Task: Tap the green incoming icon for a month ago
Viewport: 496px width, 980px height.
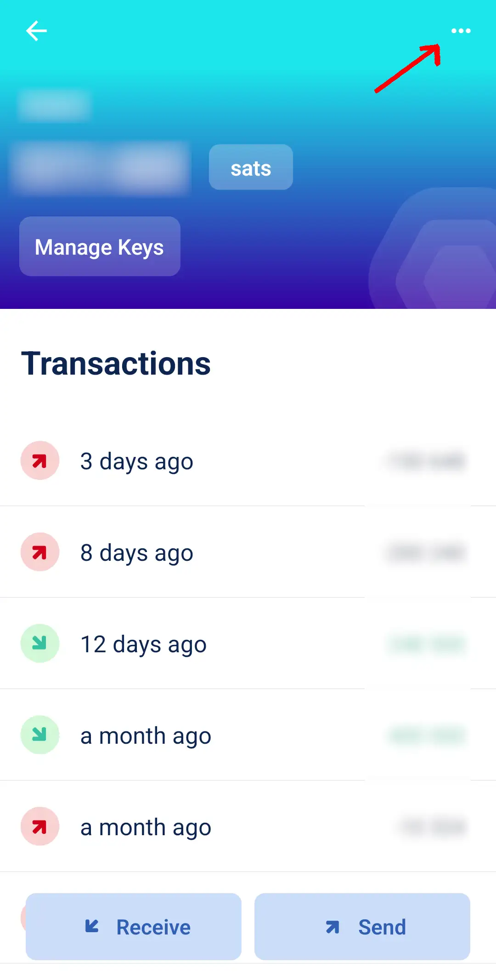Action: coord(40,735)
